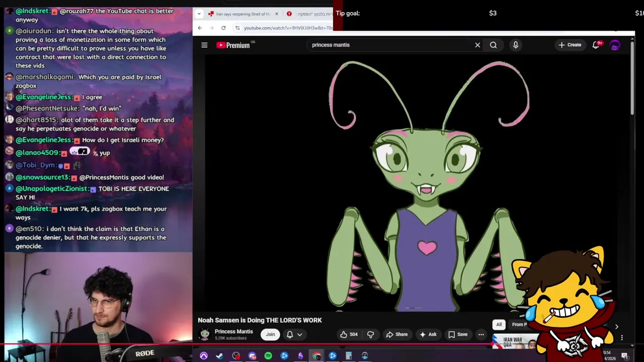This screenshot has height=362, width=644.
Task: Clear the 'princess mantis' search text
Action: click(477, 45)
